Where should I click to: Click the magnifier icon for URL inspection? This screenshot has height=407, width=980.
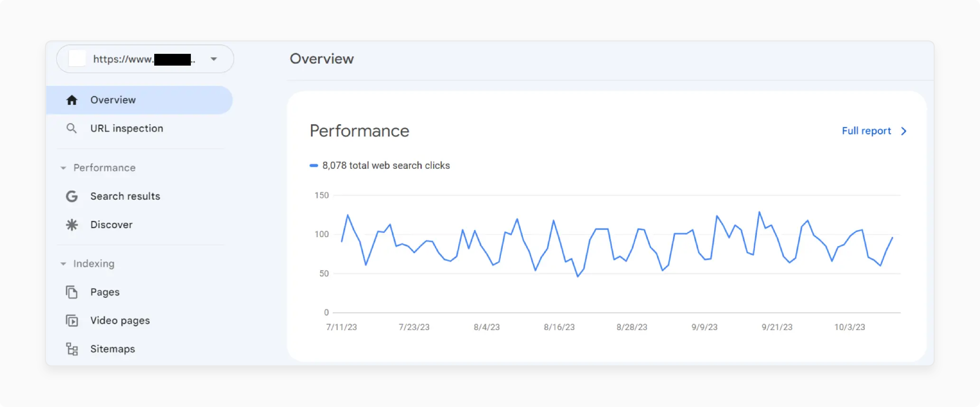(72, 128)
